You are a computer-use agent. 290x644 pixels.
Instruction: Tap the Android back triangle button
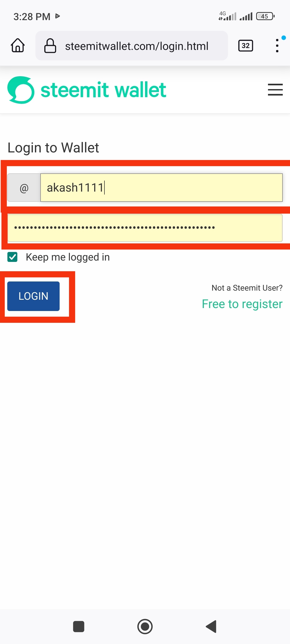[x=211, y=627]
